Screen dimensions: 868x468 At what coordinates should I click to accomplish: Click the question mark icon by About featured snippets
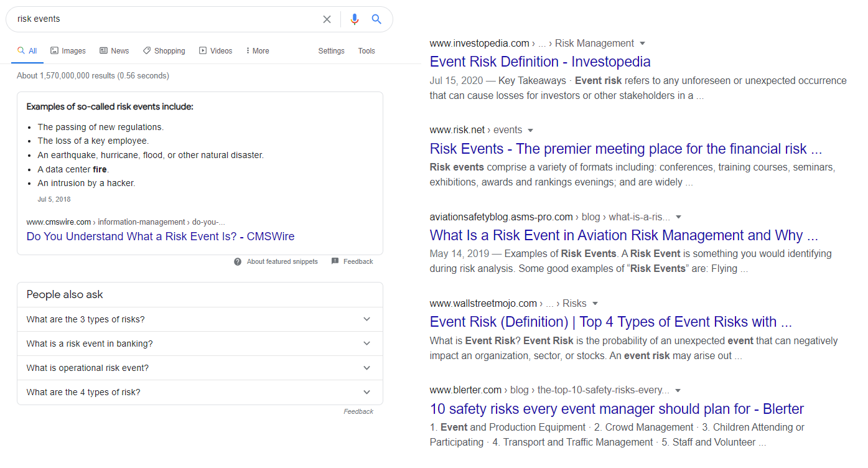click(x=238, y=261)
